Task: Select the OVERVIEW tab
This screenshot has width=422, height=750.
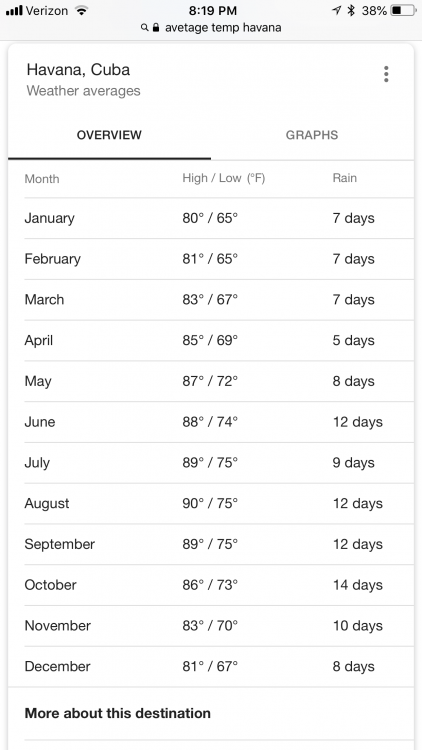Action: pyautogui.click(x=109, y=135)
